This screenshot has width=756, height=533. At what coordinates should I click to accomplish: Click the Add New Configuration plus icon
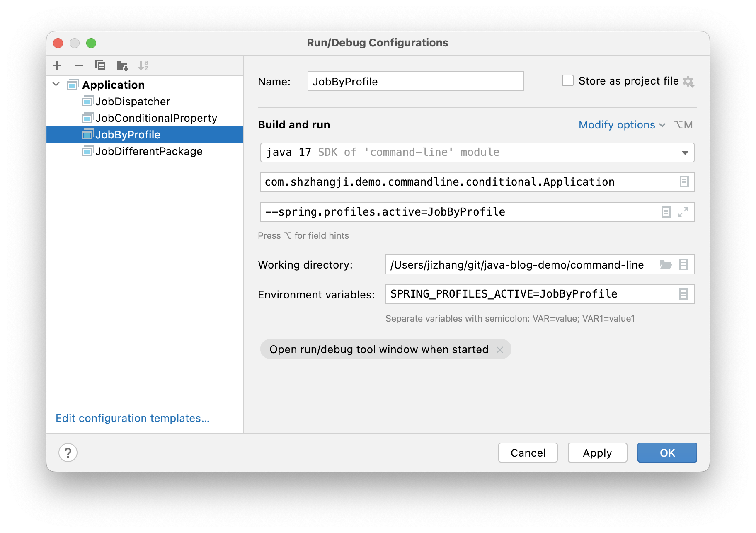(x=57, y=65)
